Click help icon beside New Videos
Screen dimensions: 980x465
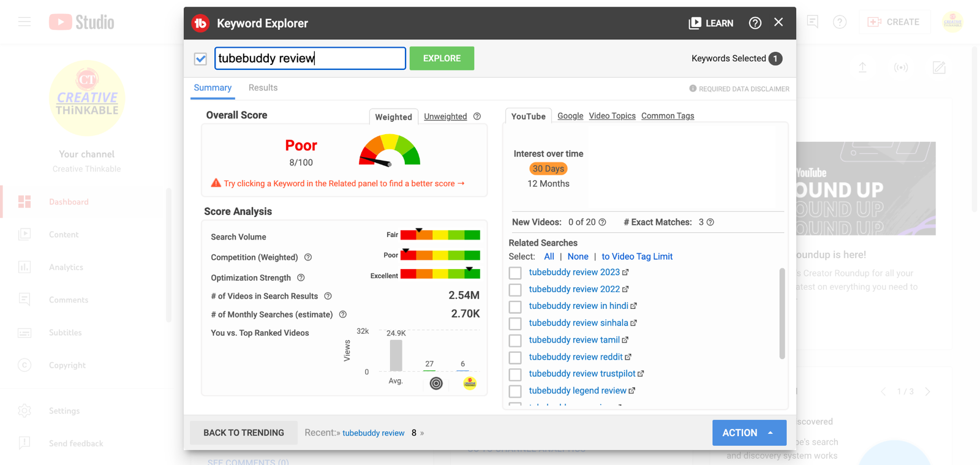[x=602, y=222]
